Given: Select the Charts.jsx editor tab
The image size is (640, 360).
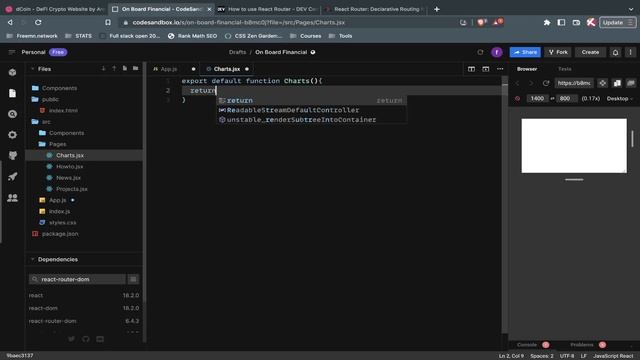Looking at the screenshot, I should click(227, 69).
